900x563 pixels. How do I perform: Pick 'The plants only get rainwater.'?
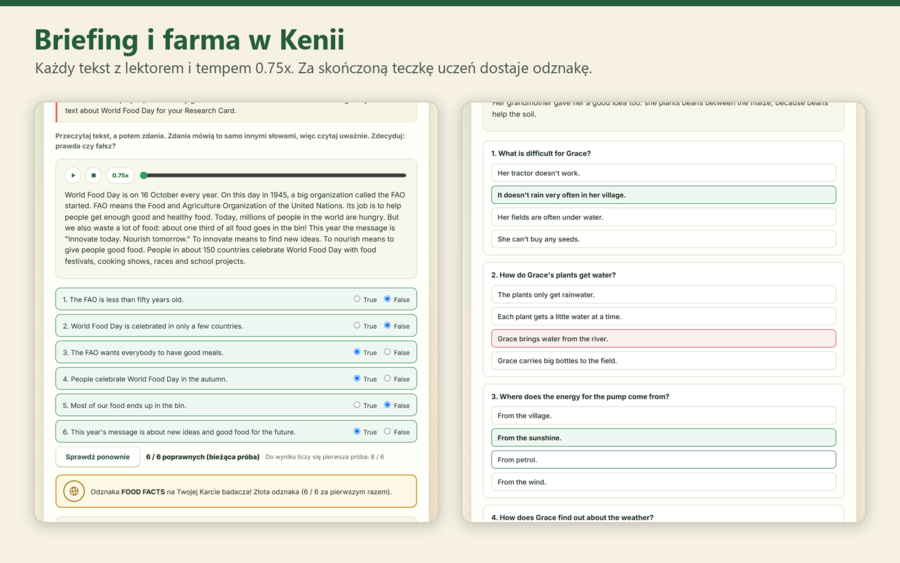(x=663, y=294)
